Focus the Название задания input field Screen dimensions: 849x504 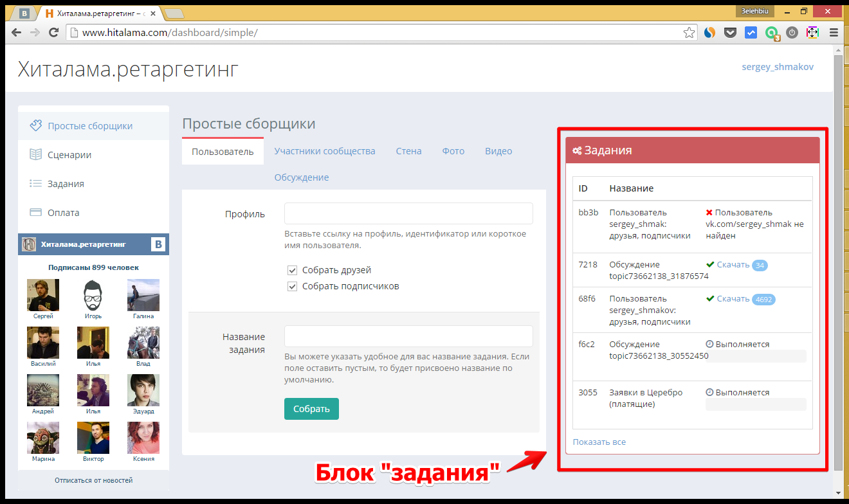(408, 336)
